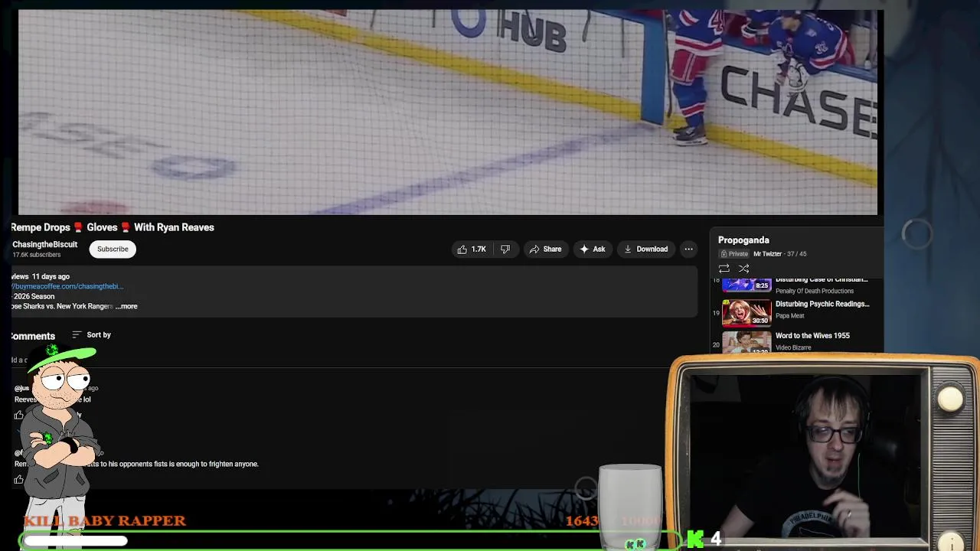
Task: Open the Mr Twizter playlist owner link
Action: [x=767, y=254]
